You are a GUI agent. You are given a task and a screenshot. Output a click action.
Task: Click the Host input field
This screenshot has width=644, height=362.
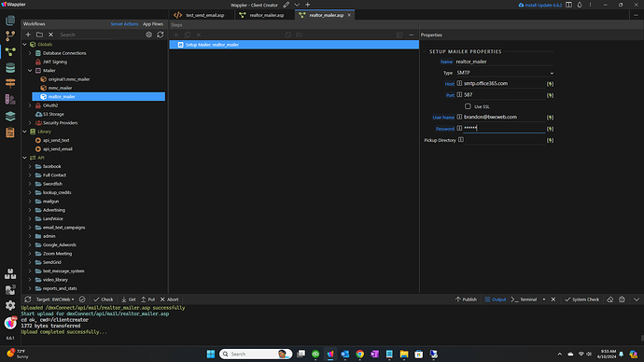tap(504, 83)
